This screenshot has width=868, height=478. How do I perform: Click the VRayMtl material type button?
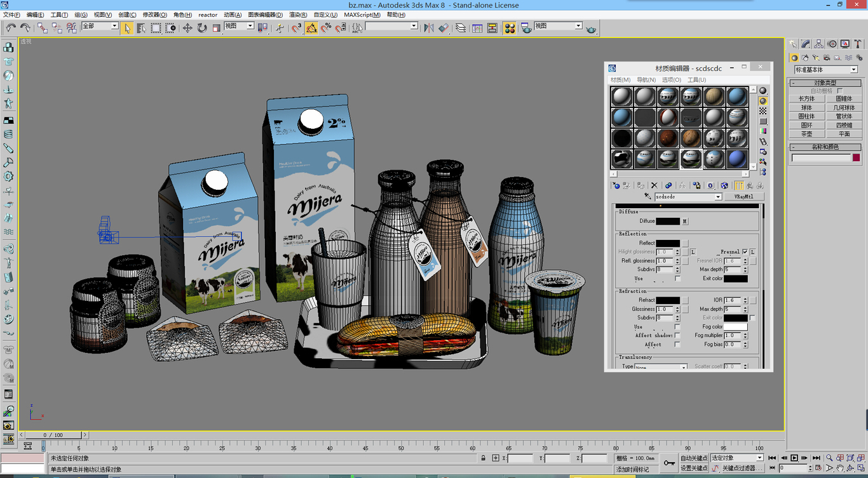[743, 197]
